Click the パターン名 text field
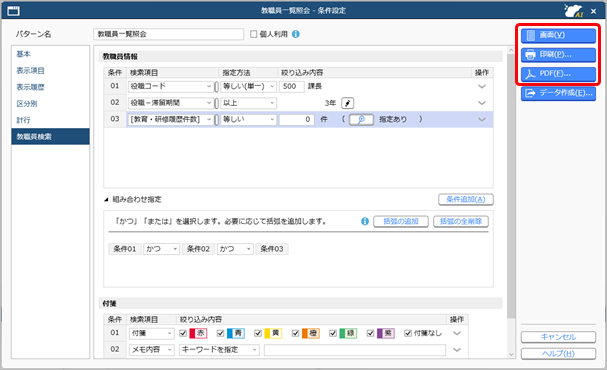 coord(168,34)
